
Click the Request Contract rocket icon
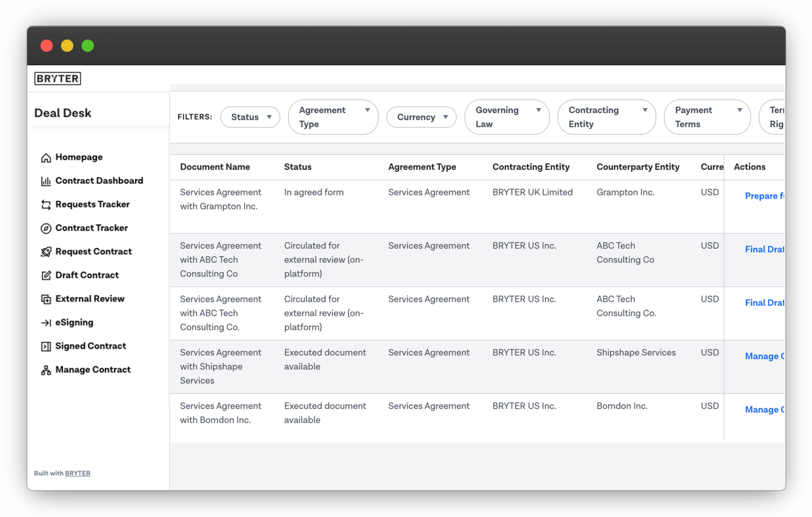46,252
